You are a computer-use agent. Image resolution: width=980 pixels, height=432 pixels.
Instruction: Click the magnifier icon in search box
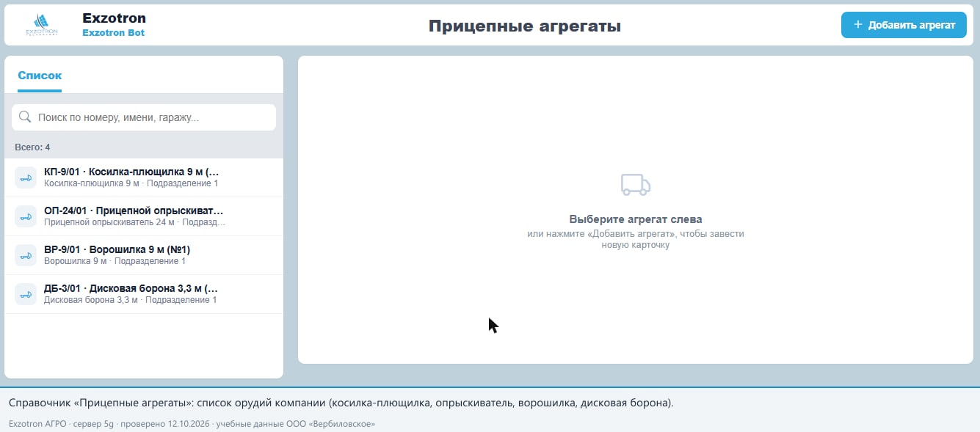pyautogui.click(x=25, y=117)
